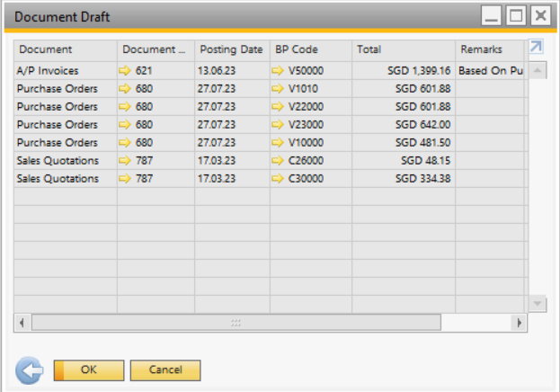Viewport: 560px width, 392px height.
Task: Open document link arrow in C26000 row
Action: pos(125,160)
